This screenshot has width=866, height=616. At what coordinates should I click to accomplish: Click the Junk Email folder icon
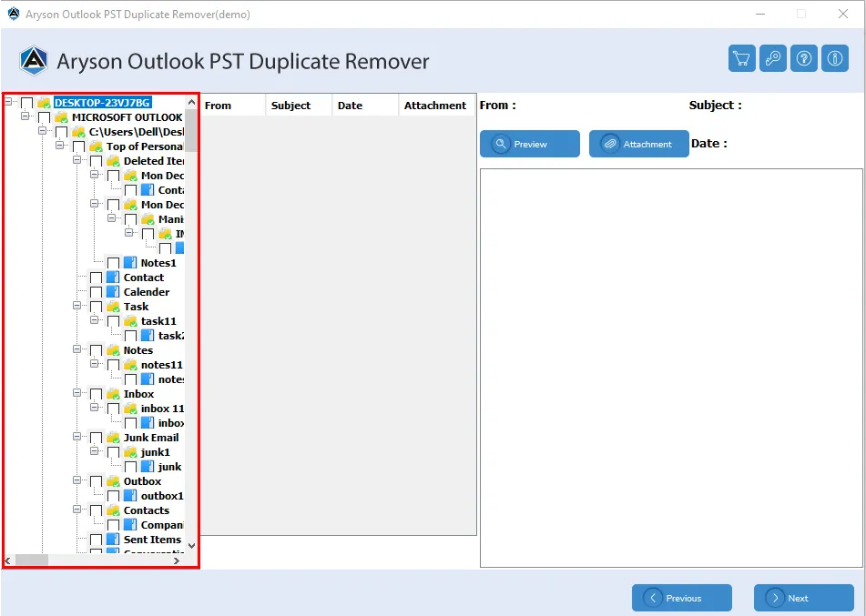pos(113,437)
